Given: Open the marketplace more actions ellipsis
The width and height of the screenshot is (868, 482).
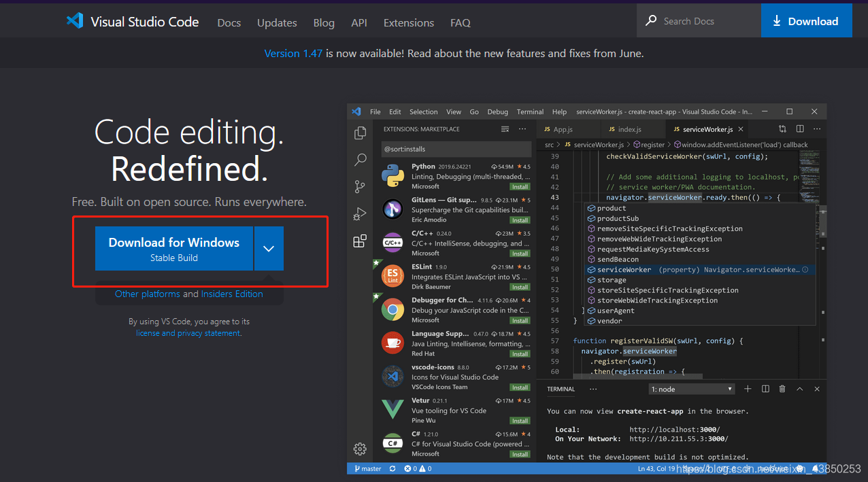Looking at the screenshot, I should click(x=522, y=129).
